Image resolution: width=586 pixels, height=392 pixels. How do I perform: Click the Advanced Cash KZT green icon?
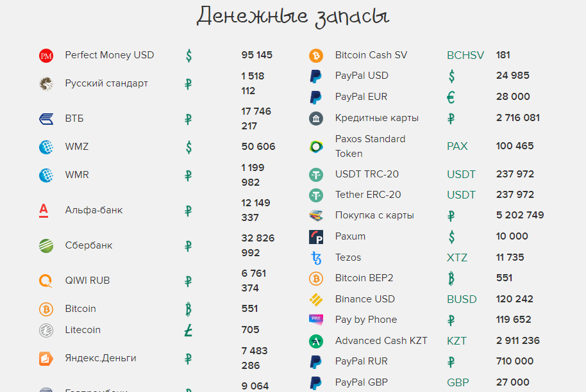pyautogui.click(x=316, y=341)
